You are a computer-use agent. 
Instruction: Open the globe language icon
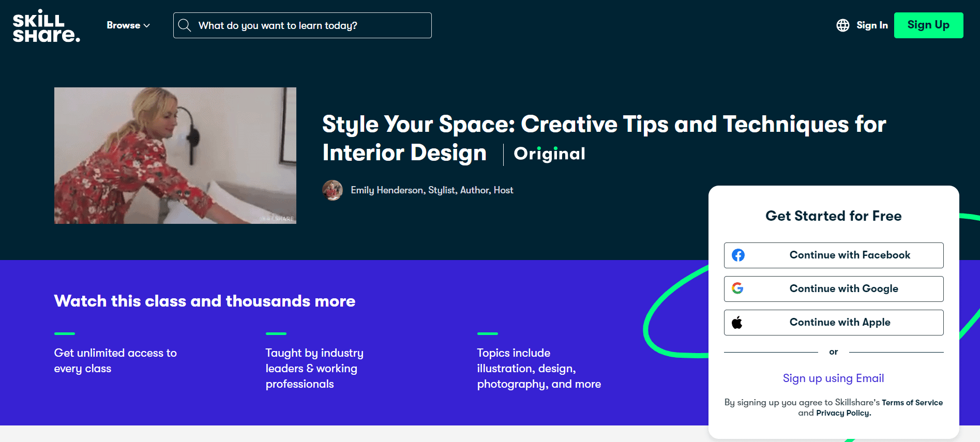[842, 25]
